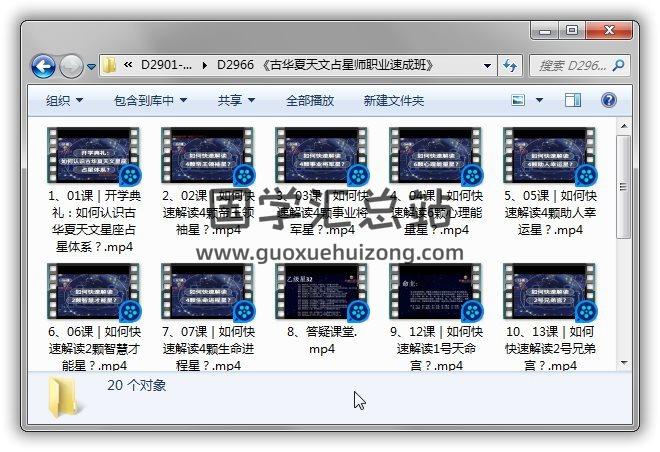The height and width of the screenshot is (452, 660).
Task: Minimize the Explorer window
Action: (x=545, y=31)
